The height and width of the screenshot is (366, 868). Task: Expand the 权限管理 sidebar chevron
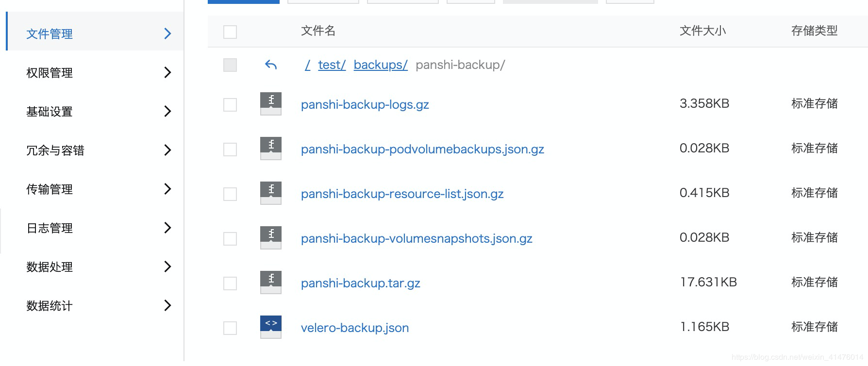click(167, 72)
